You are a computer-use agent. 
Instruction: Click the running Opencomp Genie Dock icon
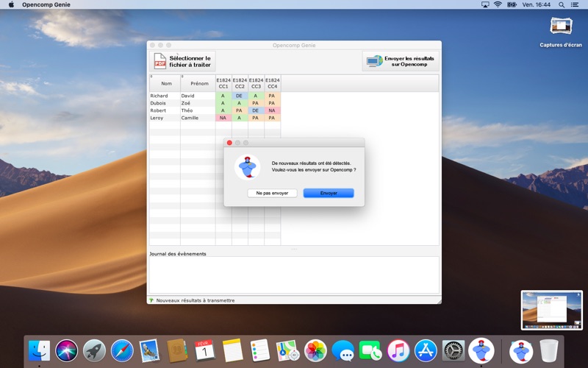coord(481,350)
